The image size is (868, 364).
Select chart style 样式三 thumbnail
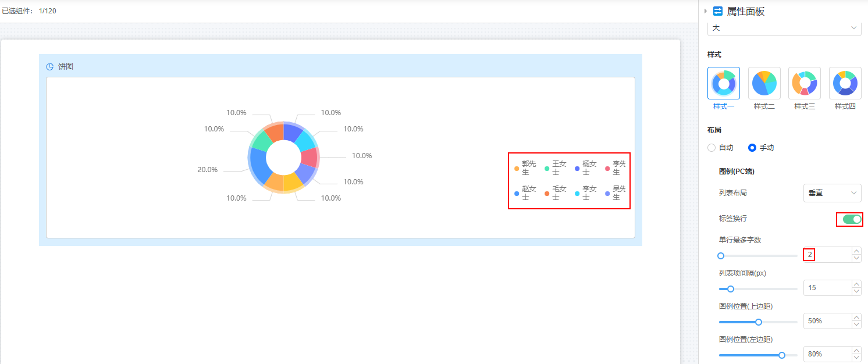click(805, 83)
